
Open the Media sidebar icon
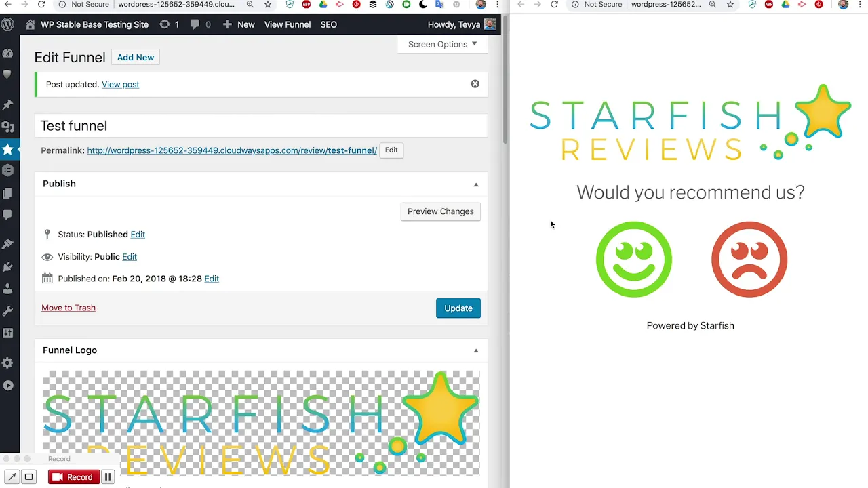click(8, 127)
